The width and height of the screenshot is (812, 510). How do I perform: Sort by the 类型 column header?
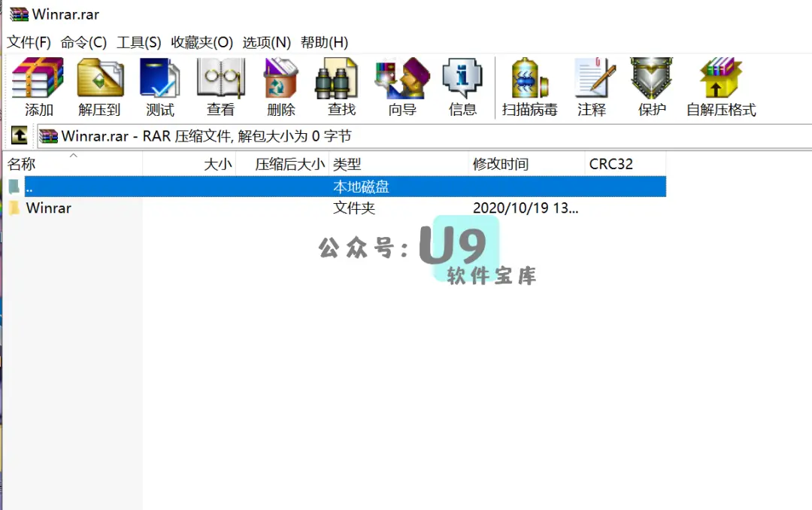click(398, 164)
